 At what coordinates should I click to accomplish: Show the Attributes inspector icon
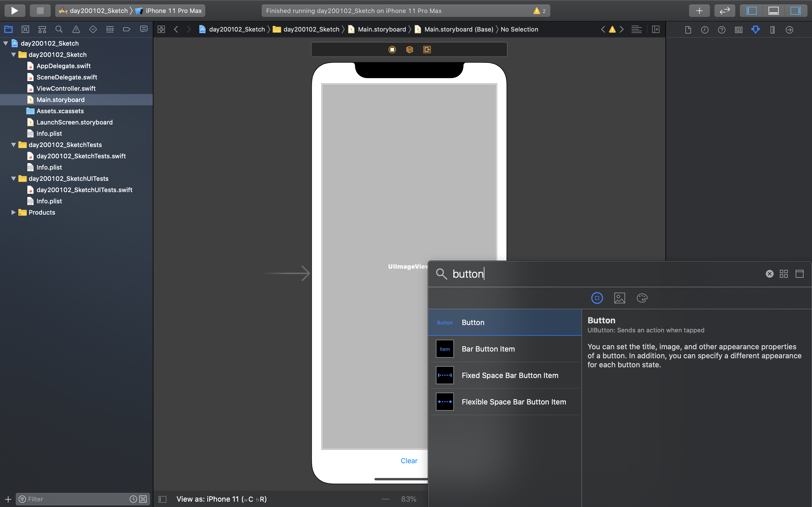(755, 30)
